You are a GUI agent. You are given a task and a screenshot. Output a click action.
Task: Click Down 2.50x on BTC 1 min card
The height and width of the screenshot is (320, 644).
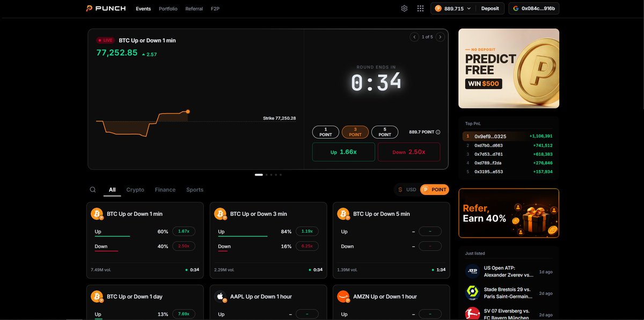click(184, 246)
